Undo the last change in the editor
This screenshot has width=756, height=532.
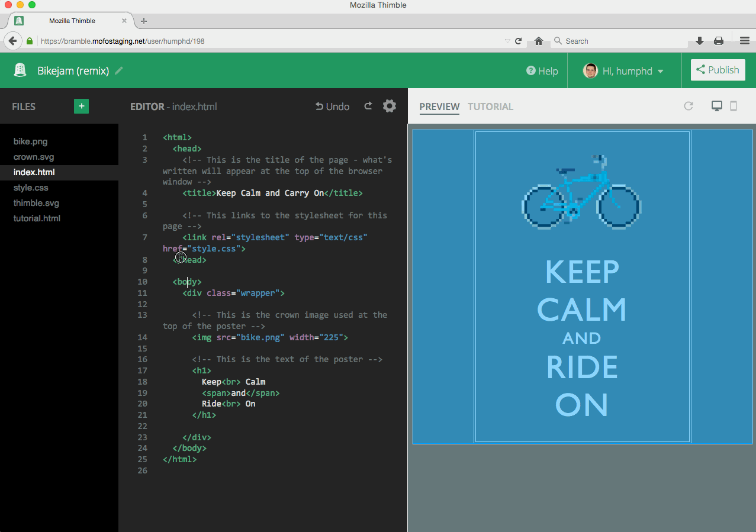click(x=332, y=107)
